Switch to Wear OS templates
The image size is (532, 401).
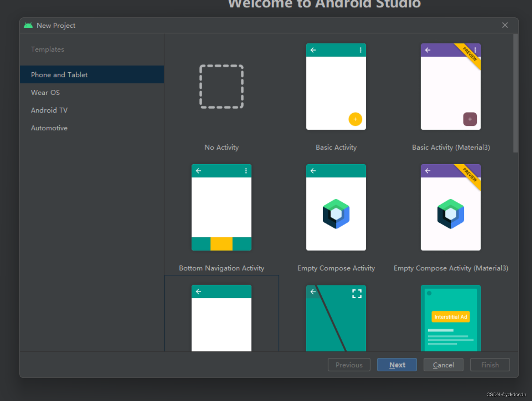click(92, 92)
